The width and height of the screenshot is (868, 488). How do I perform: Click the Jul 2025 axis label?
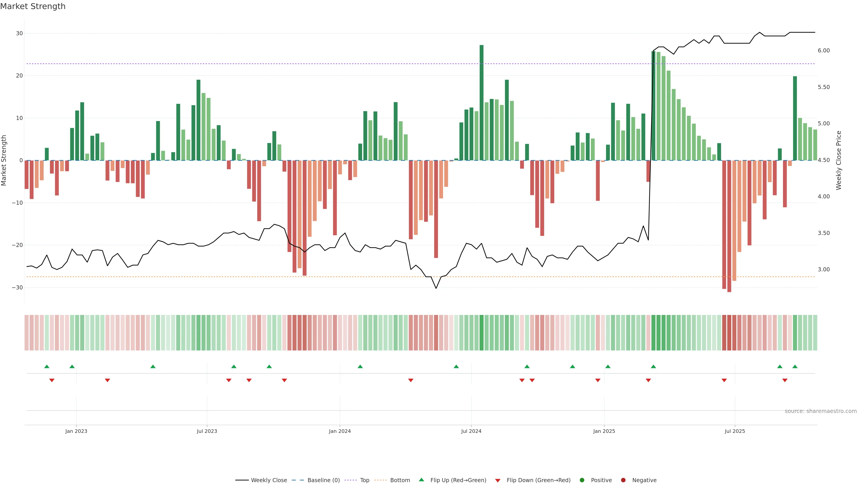tap(735, 431)
